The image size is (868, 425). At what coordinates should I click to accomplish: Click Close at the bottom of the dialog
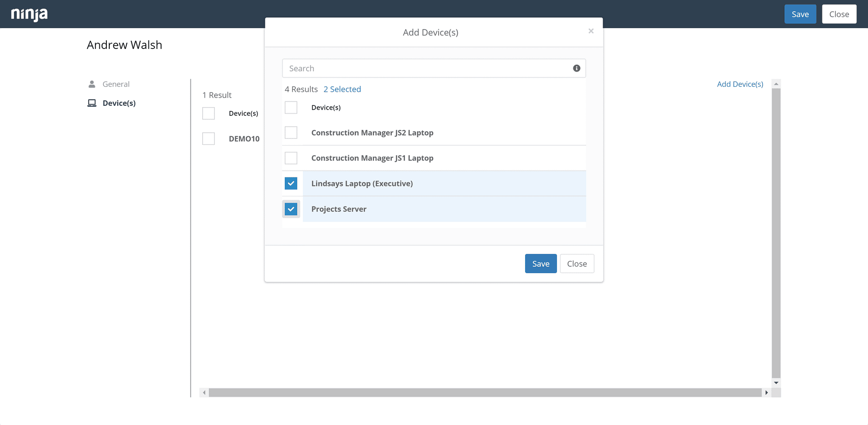coord(577,263)
